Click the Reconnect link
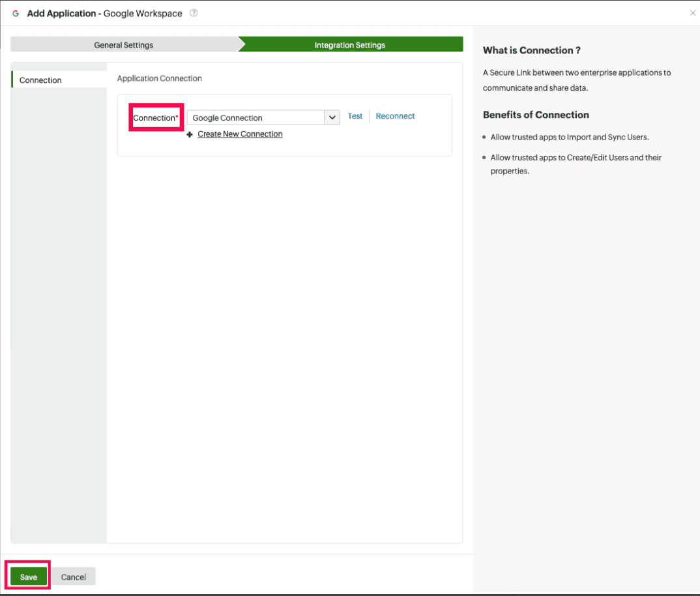Viewport: 700px width, 596px height. click(395, 115)
